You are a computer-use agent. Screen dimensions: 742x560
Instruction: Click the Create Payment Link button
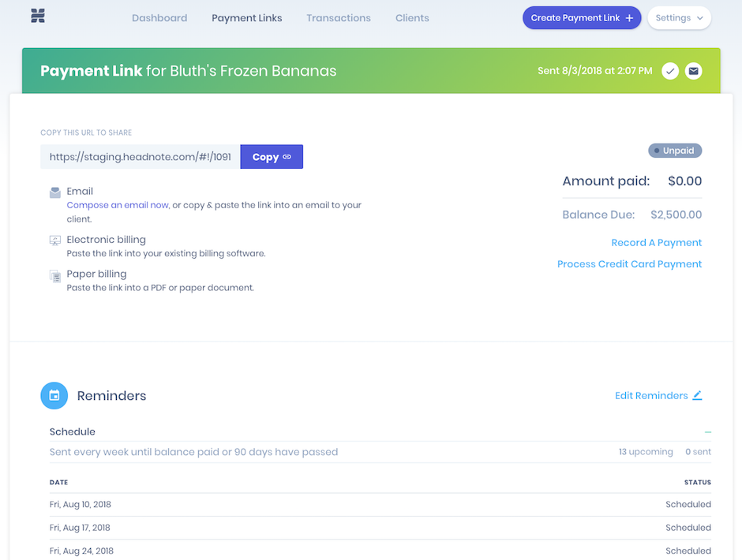coord(582,17)
